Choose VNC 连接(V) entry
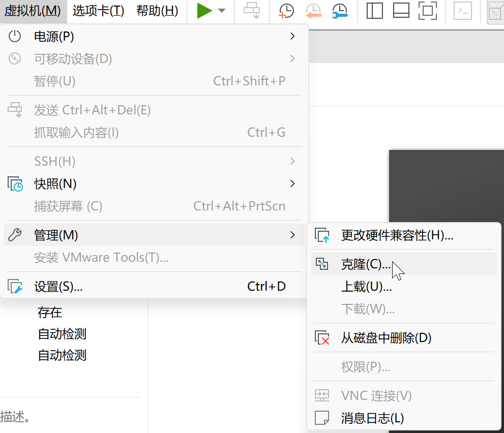 click(x=404, y=396)
